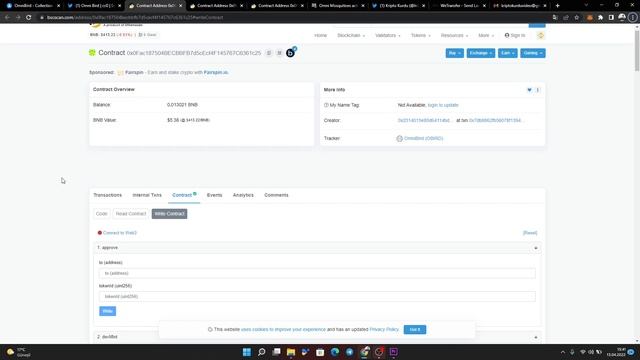The image size is (640, 360).
Task: Copy the contract address with the copy icon
Action: pos(269,53)
